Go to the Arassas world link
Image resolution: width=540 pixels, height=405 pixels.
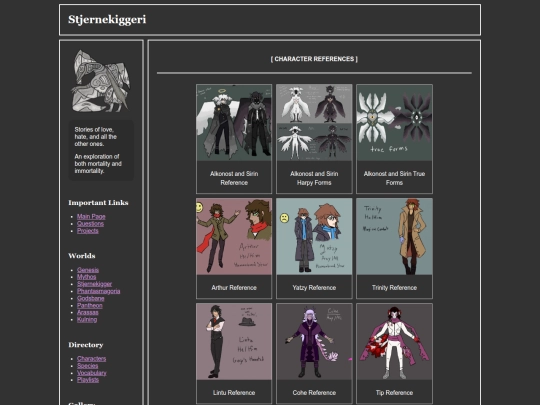pyautogui.click(x=87, y=312)
